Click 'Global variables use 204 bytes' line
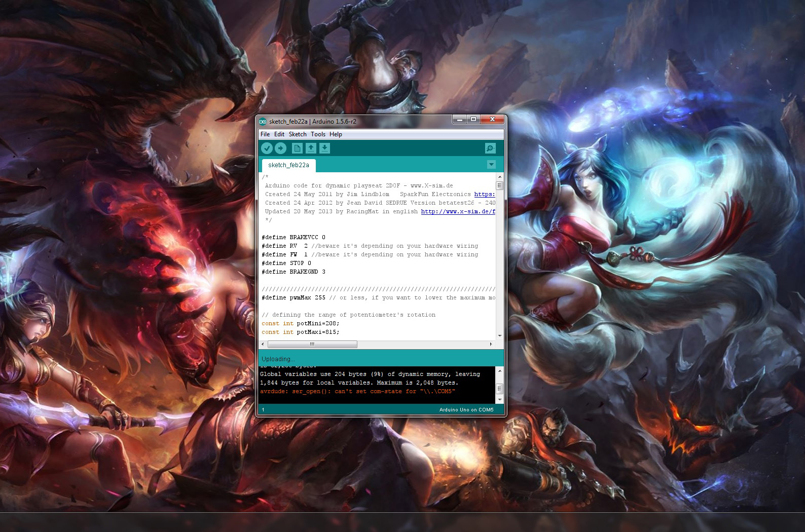The image size is (805, 532). (x=370, y=374)
